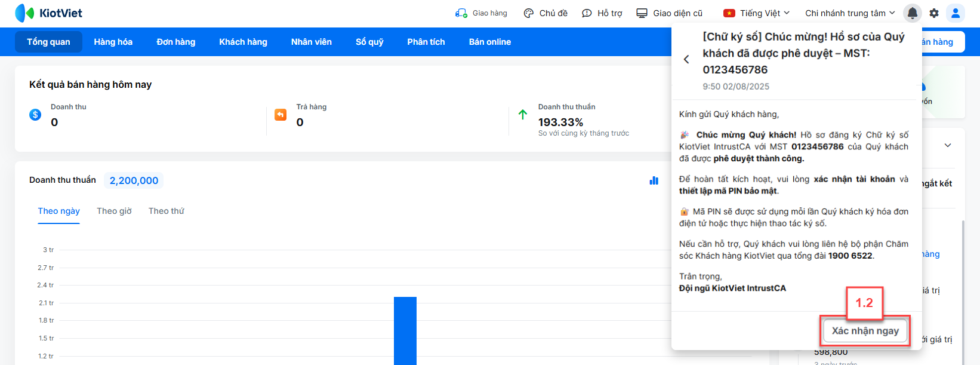Click the 1.8 tr axis label
The image size is (980, 365).
tap(46, 320)
